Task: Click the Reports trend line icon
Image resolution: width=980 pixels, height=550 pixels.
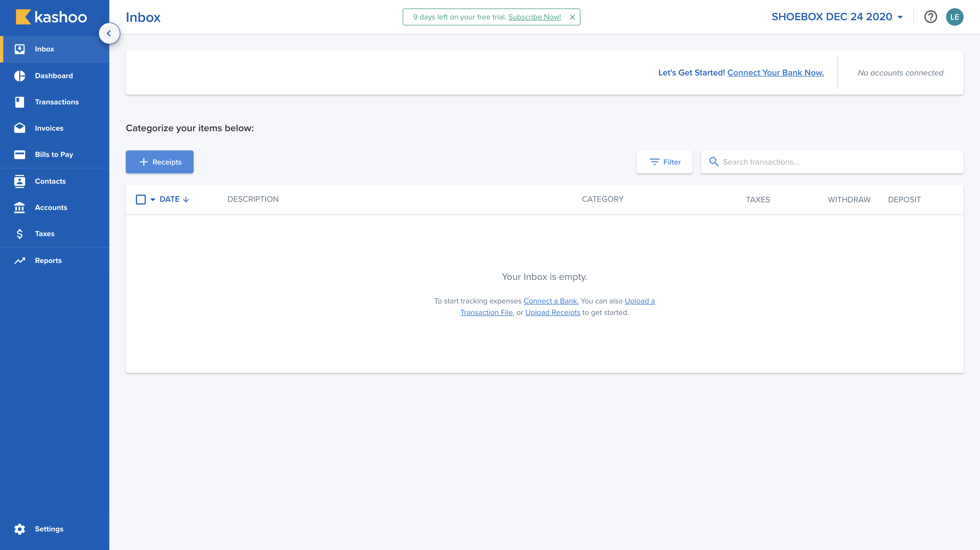Action: point(19,261)
